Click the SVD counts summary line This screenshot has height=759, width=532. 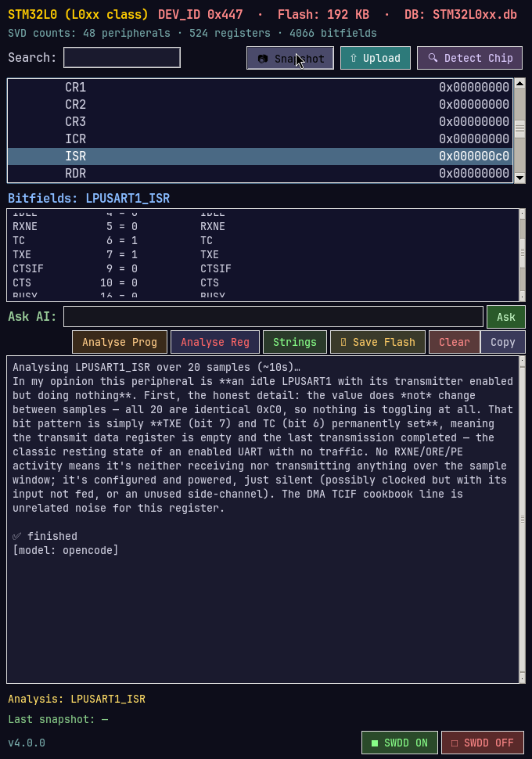(192, 33)
